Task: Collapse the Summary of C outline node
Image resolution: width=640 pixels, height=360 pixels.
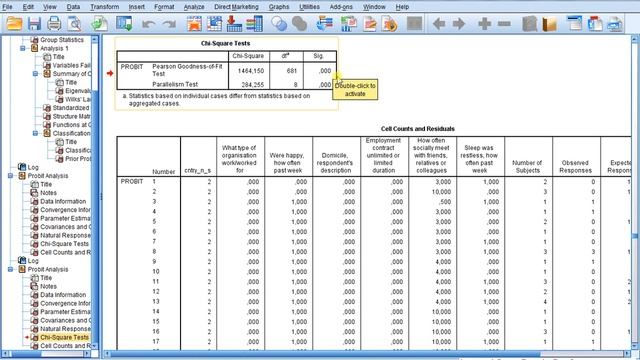Action: point(36,73)
